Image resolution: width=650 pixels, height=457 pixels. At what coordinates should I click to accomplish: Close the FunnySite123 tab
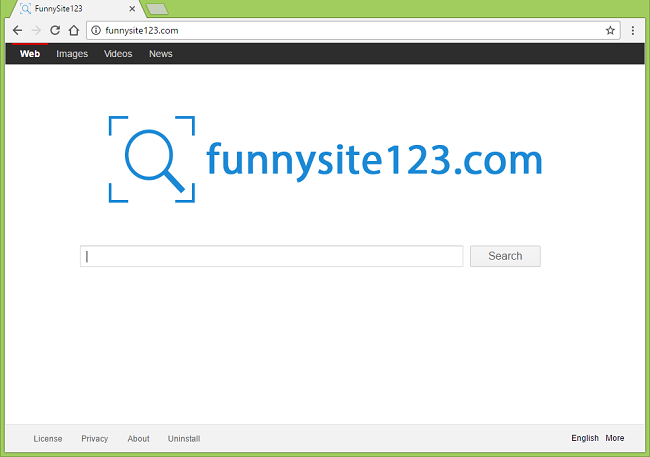click(x=132, y=9)
